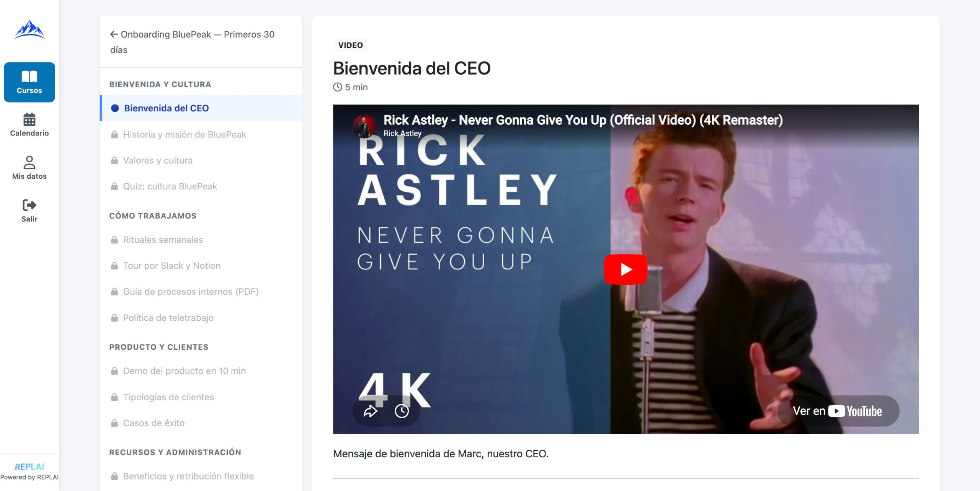Click the PRODUCTO Y CLIENTES section header
The width and height of the screenshot is (980, 491).
pyautogui.click(x=159, y=347)
